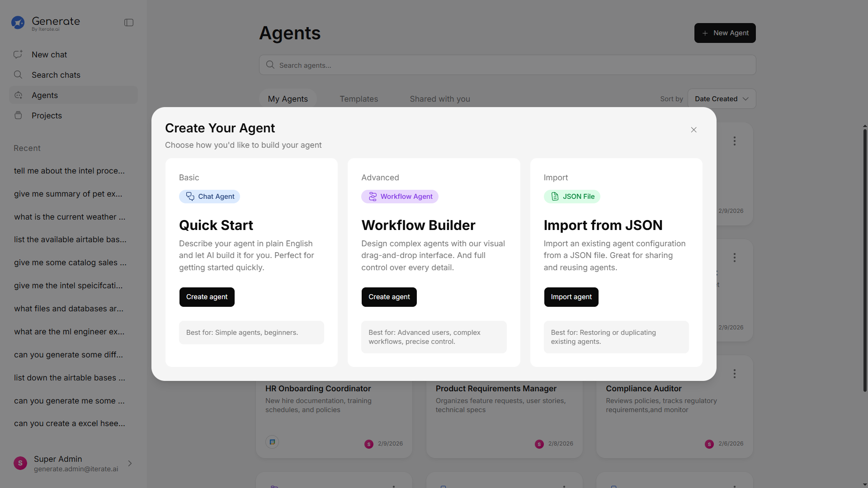Click the Search agents input field

click(507, 66)
